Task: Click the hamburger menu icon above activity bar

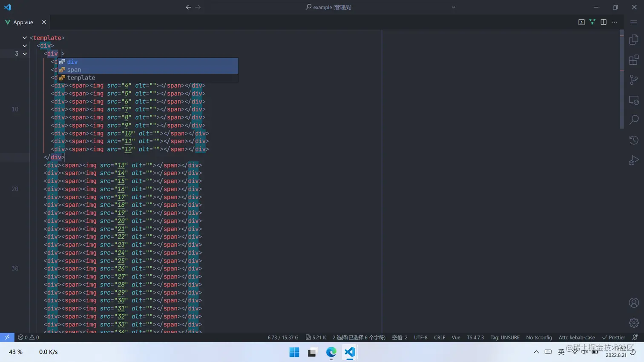Action: click(634, 22)
